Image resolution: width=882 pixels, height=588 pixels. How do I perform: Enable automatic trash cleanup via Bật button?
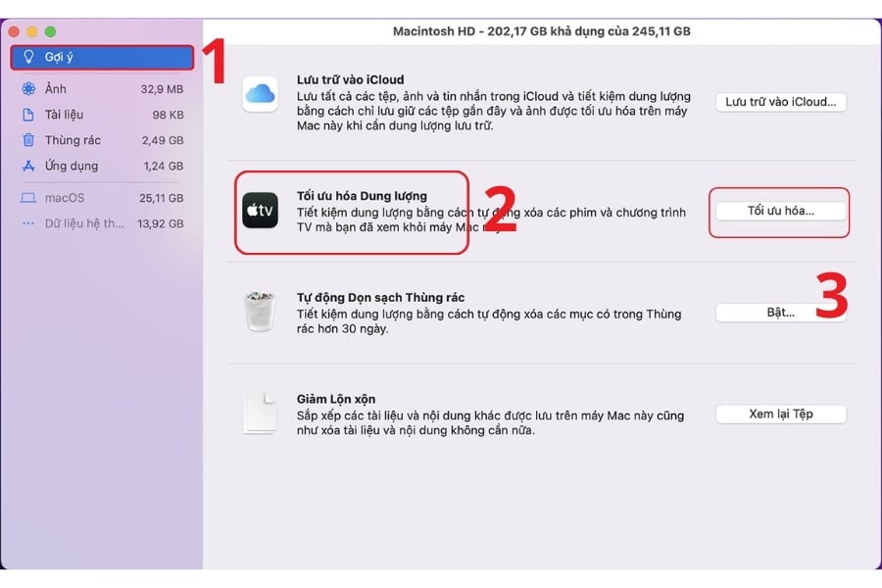click(x=781, y=313)
